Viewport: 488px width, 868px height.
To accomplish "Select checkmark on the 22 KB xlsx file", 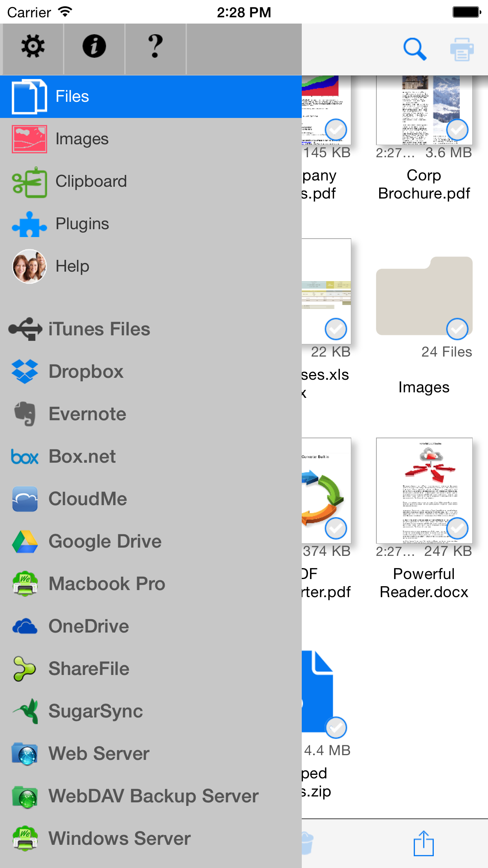I will pyautogui.click(x=336, y=329).
